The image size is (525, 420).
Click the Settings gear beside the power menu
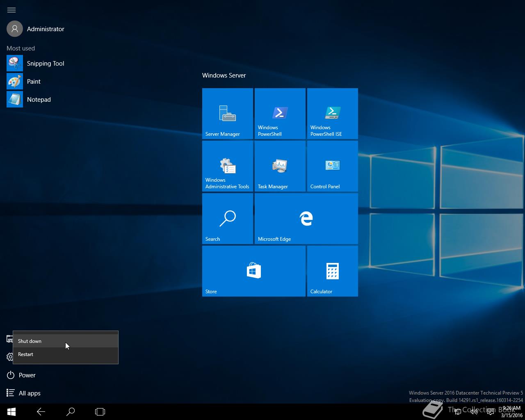10,357
